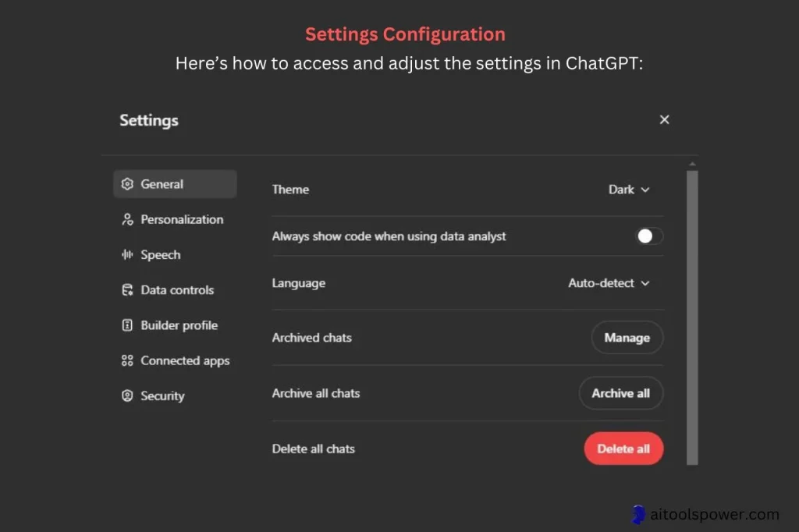Click the Archive all button
Screen dimensions: 799x532
click(x=620, y=393)
